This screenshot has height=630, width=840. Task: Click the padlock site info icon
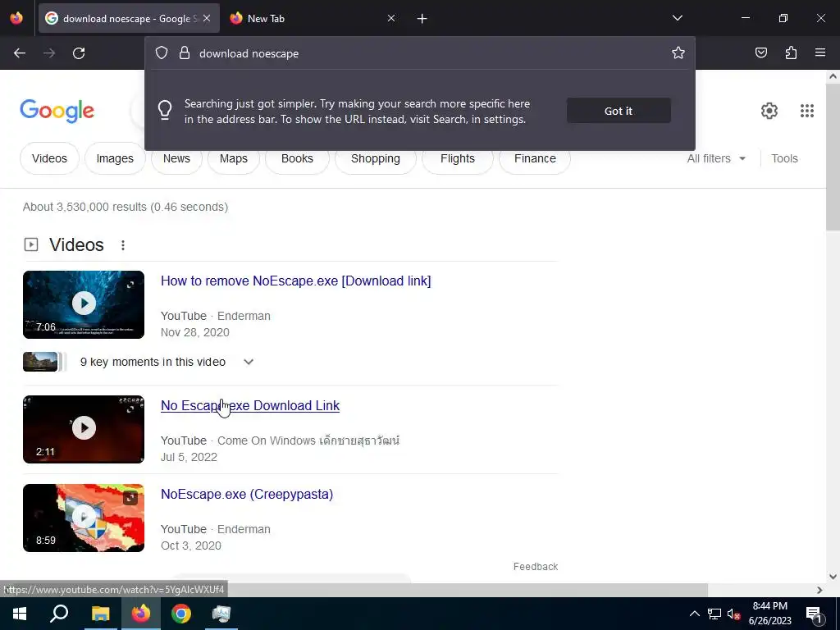(x=185, y=53)
